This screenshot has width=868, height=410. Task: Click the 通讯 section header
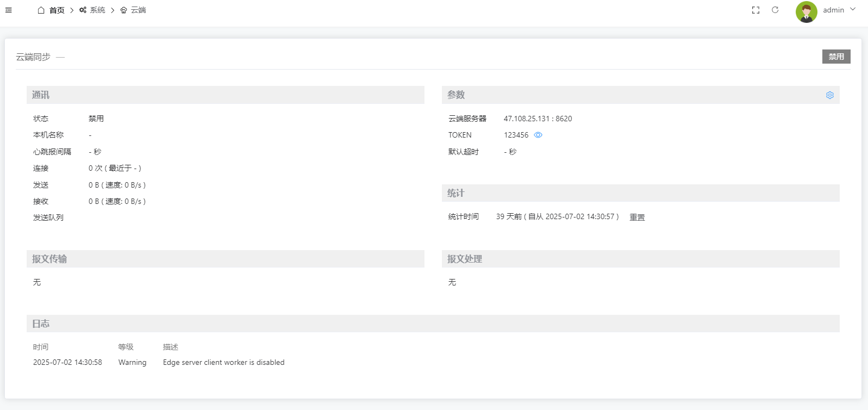click(41, 95)
